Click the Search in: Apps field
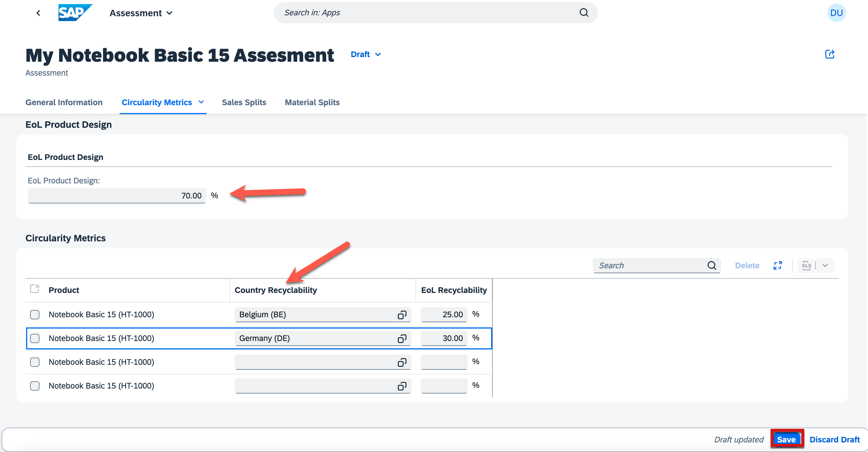This screenshot has height=452, width=868. pyautogui.click(x=435, y=13)
